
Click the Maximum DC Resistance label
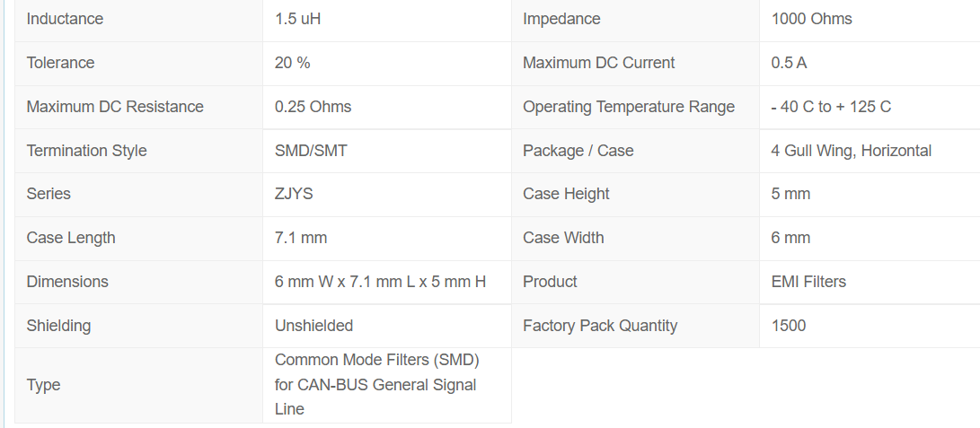coord(115,107)
